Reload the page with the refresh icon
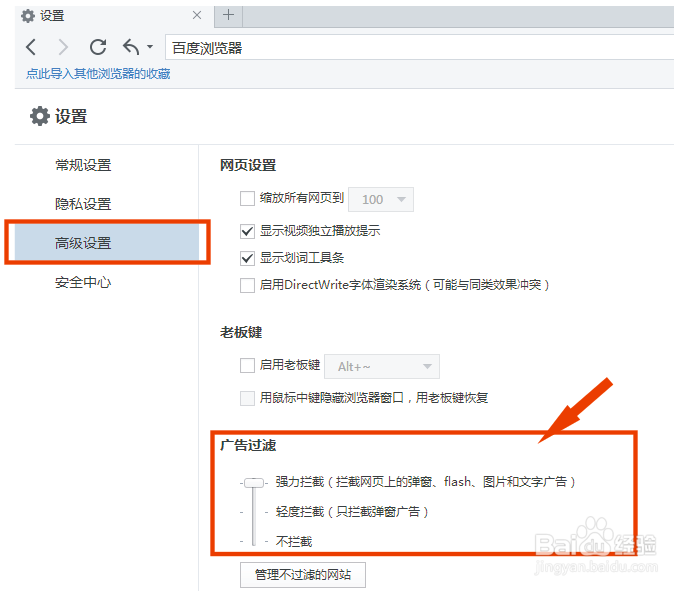This screenshot has width=697, height=591. 98,47
